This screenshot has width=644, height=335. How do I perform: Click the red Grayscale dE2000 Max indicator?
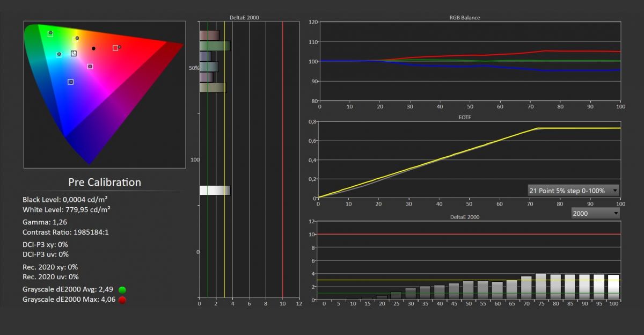122,300
